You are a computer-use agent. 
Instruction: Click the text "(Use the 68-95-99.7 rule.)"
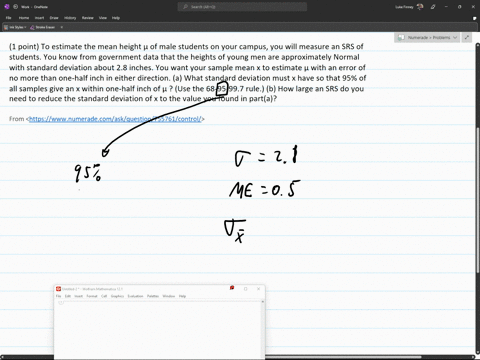219,89
